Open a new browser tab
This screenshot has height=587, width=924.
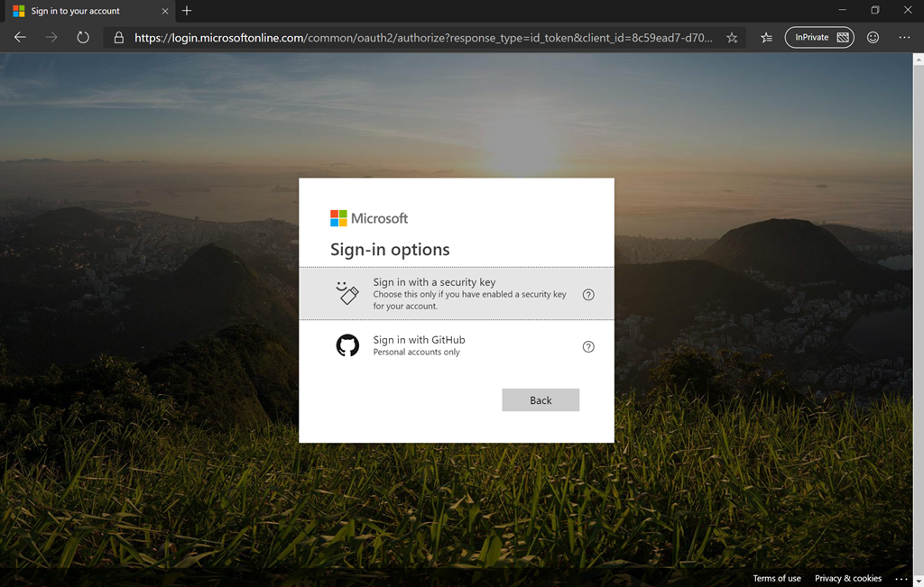tap(187, 11)
